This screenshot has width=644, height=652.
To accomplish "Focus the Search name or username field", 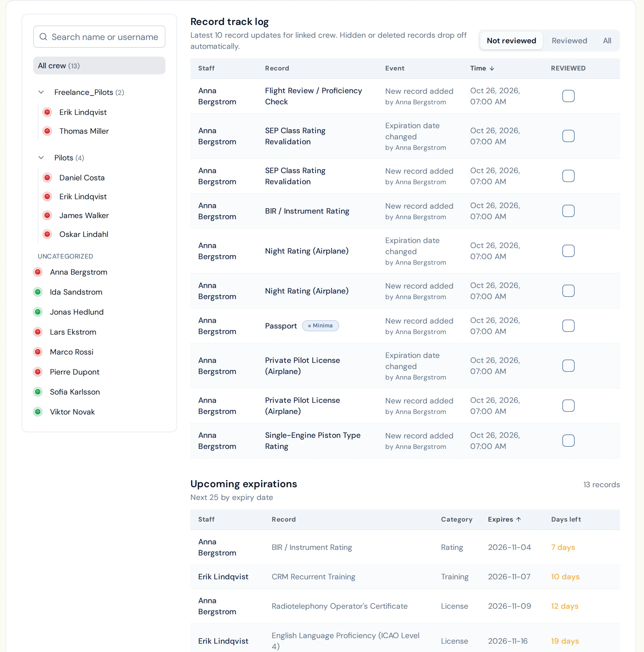I will 99,37.
